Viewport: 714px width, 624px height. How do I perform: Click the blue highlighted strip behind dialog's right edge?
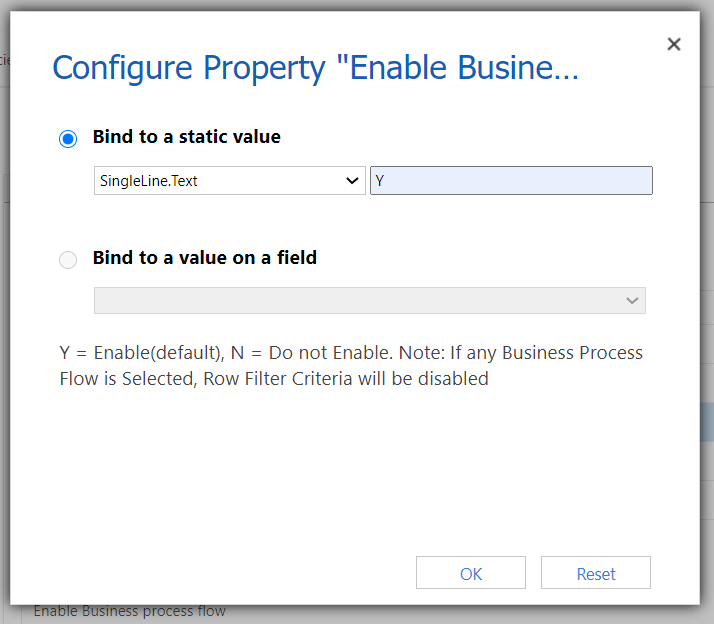pyautogui.click(x=707, y=421)
